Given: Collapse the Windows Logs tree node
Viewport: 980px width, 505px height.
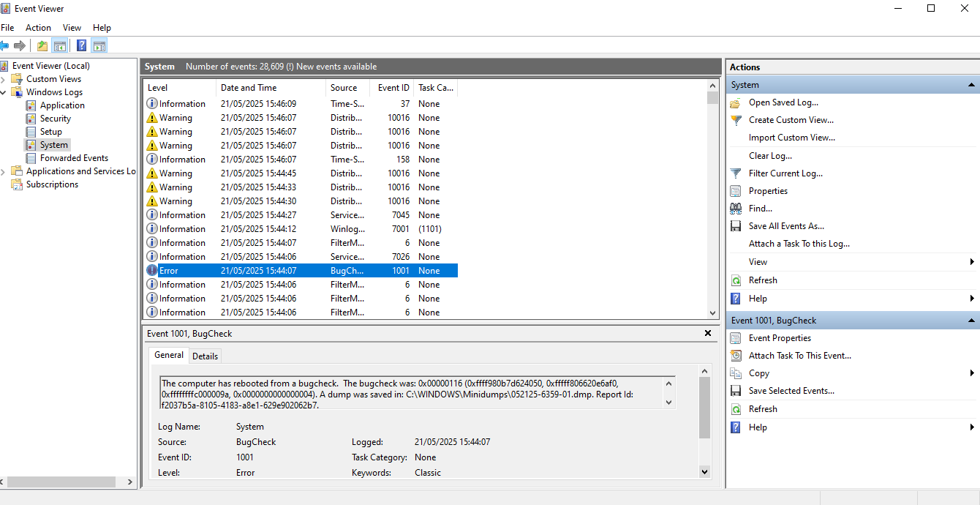Looking at the screenshot, I should pos(4,92).
